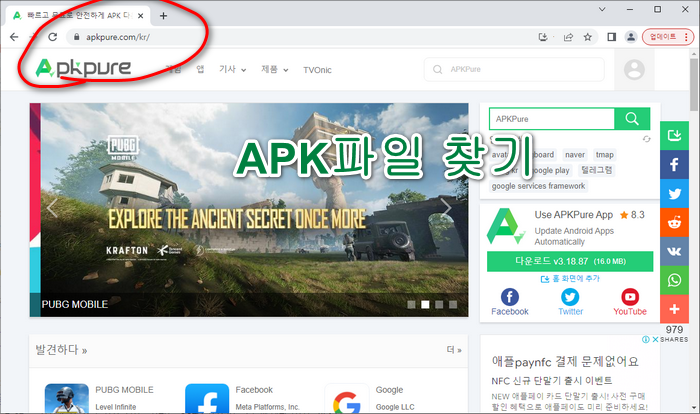
Task: Share via Facebook sidebar icon
Action: point(674,164)
